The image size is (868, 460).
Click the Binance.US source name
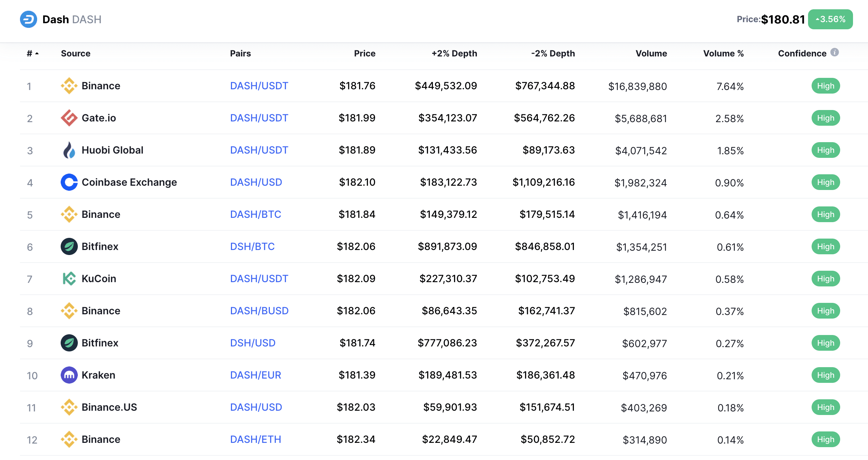pos(109,407)
